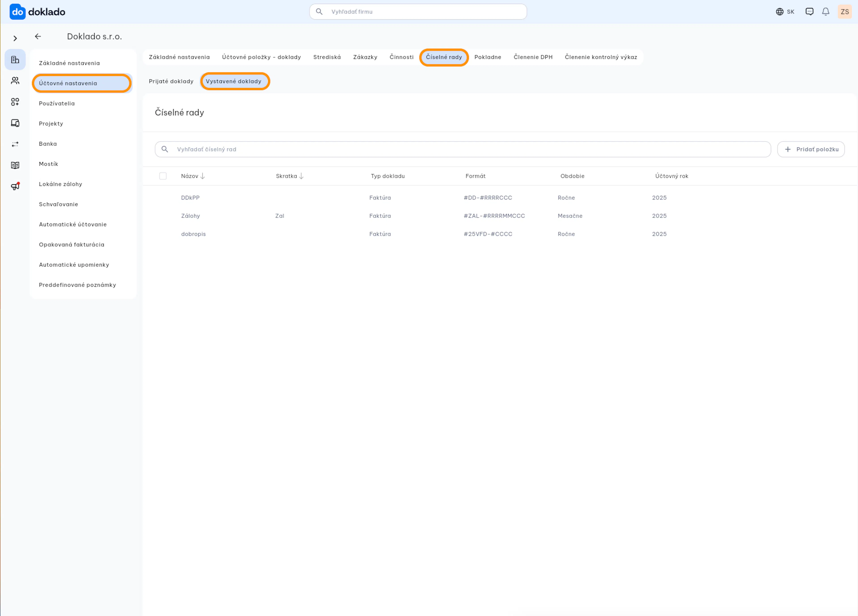Open the apps-plus sidebar icon
Viewport: 858px width, 616px height.
[15, 102]
